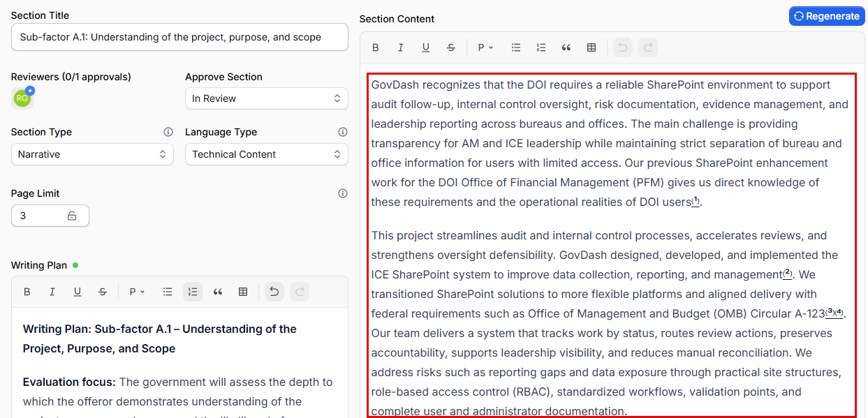Click the Language Type info icon
Viewport: 868px width, 418px height.
pyautogui.click(x=343, y=132)
